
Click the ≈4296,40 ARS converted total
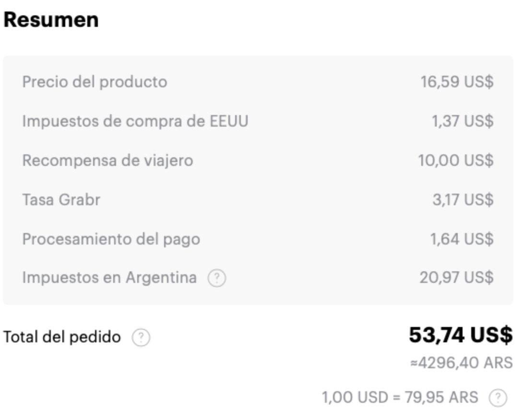pos(461,362)
